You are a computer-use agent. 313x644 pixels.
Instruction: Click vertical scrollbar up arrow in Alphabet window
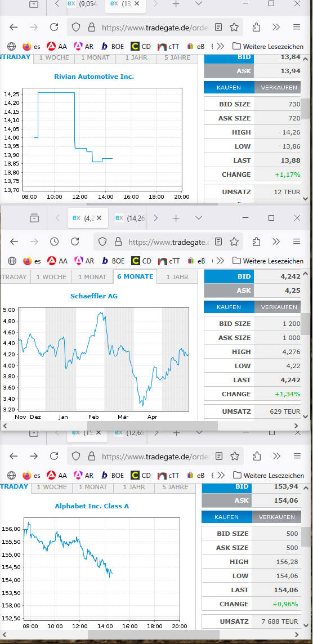coord(305,489)
